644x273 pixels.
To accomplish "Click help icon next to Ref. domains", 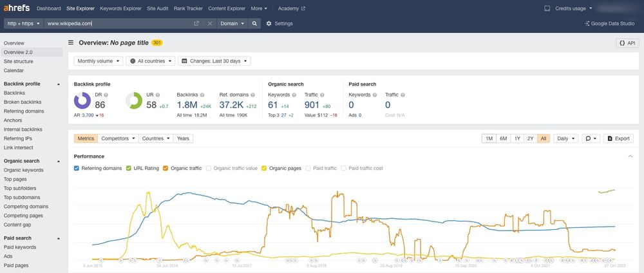I will point(252,95).
